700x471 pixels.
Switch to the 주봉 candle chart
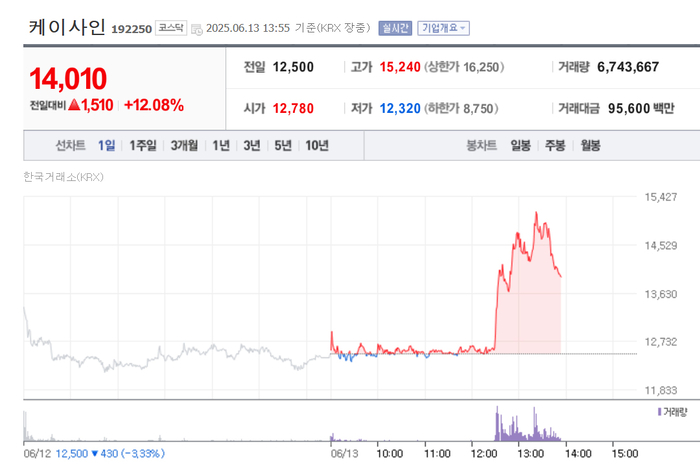(555, 145)
